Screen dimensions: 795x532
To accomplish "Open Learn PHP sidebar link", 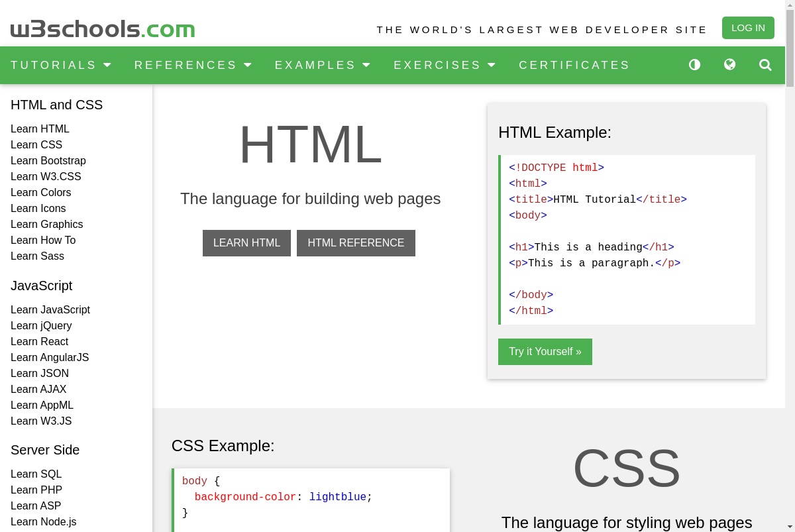I will pyautogui.click(x=36, y=490).
